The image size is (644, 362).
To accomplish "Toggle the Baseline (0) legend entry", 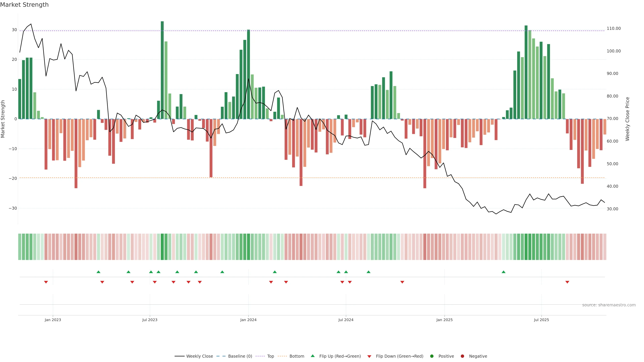I will tap(240, 356).
